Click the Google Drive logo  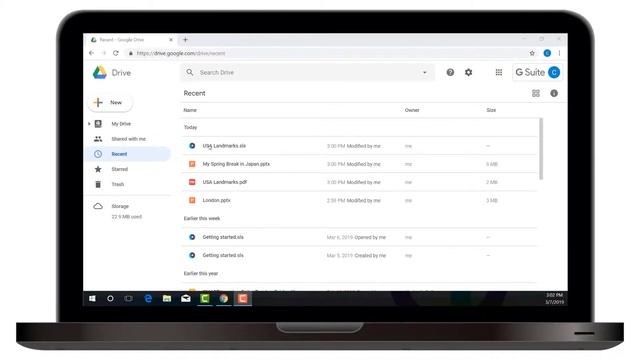100,73
